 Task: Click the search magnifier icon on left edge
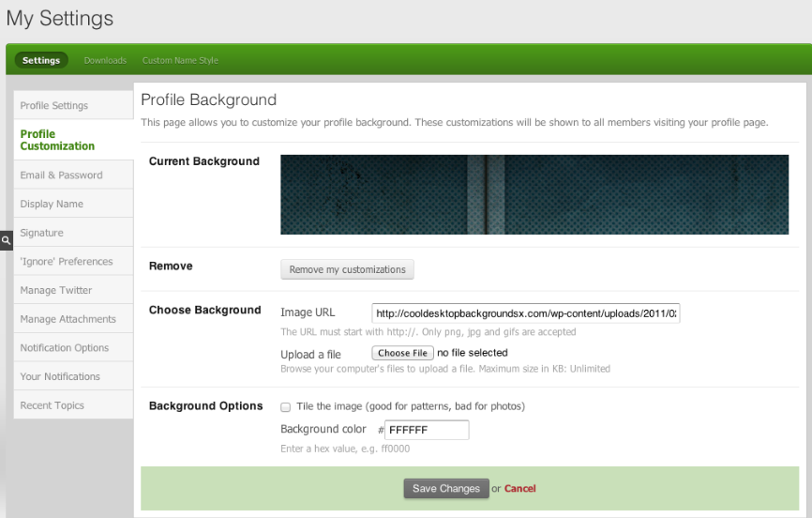pos(6,239)
